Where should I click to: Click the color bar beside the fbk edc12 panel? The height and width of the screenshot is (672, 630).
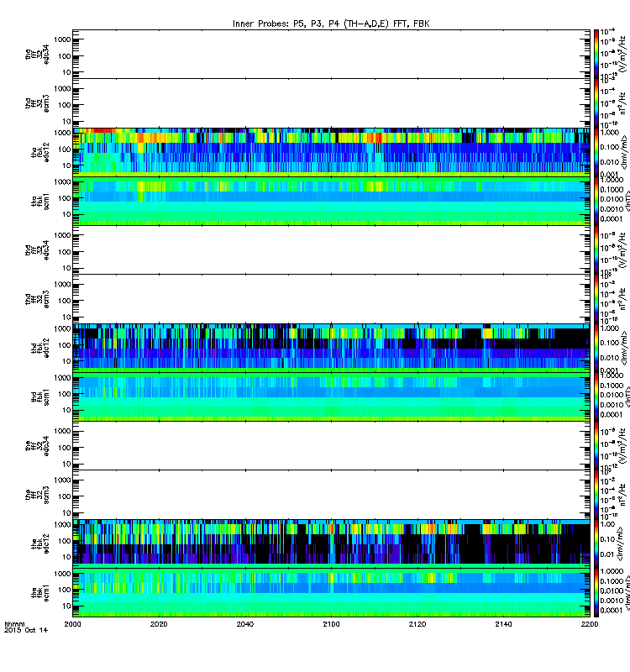coord(596,543)
